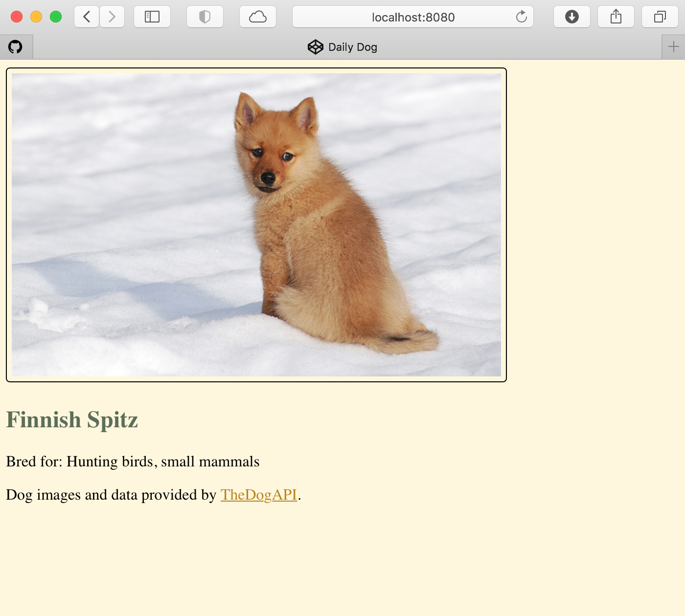The width and height of the screenshot is (685, 616).
Task: Open the privacy report shield icon
Action: pyautogui.click(x=205, y=17)
